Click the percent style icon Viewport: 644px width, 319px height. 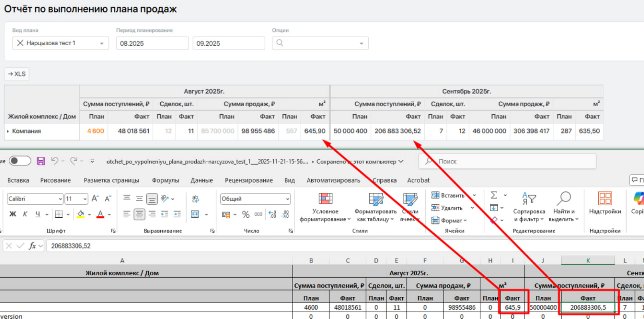245,214
